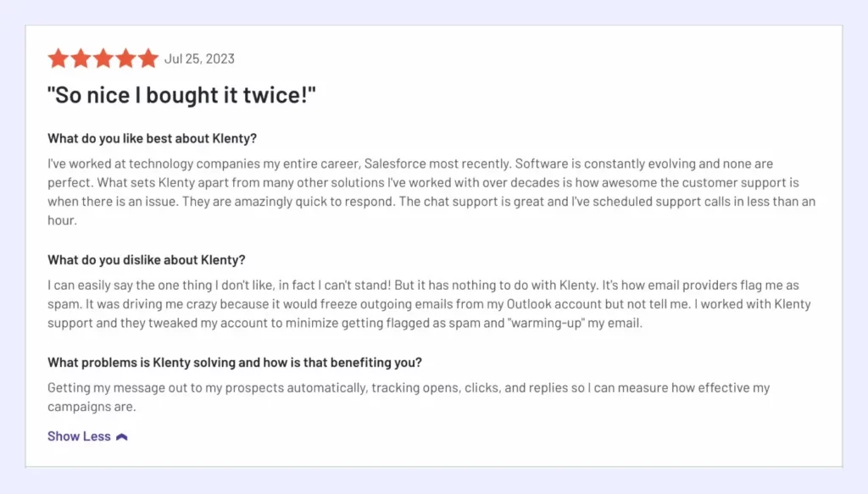Select the "What problems is Klenty solving" heading
The width and height of the screenshot is (868, 494).
[234, 363]
